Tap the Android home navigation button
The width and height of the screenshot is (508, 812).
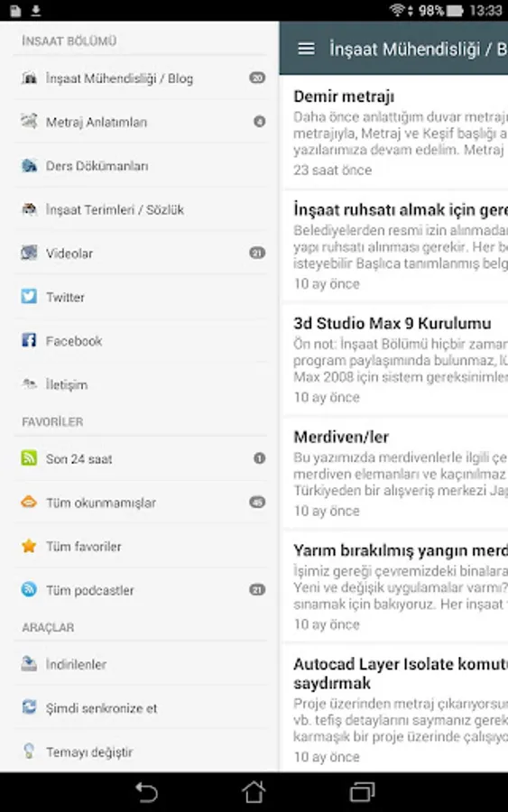(x=254, y=792)
